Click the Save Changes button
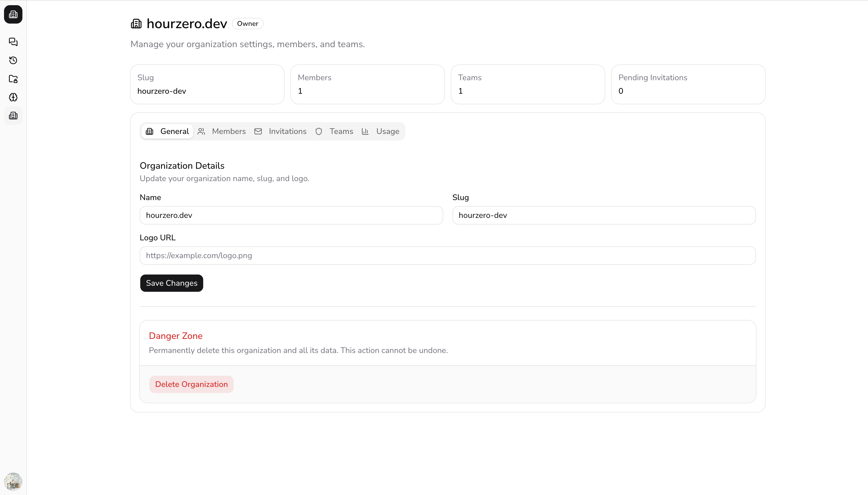This screenshot has width=868, height=495. point(172,283)
